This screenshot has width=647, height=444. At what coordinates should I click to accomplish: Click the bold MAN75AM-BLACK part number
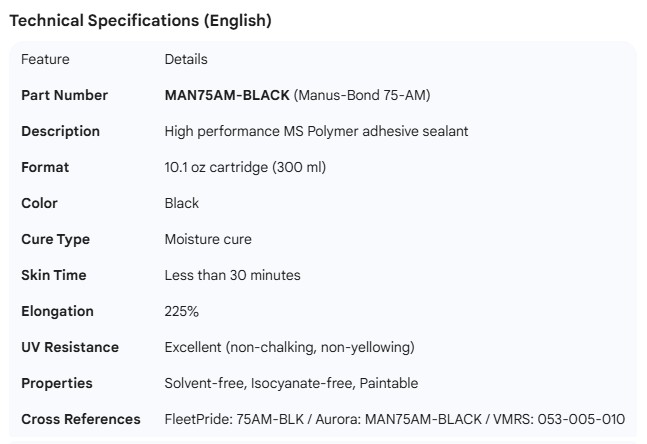pos(227,95)
